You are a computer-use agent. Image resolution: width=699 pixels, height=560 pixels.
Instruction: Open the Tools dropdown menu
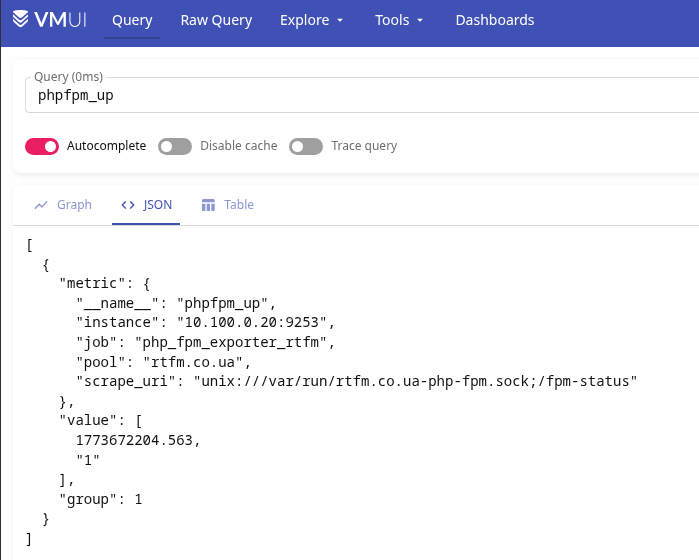399,20
